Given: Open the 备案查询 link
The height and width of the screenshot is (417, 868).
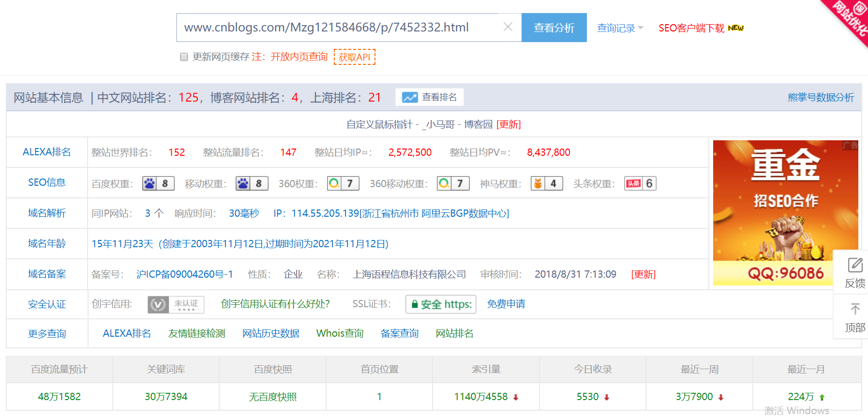Looking at the screenshot, I should pos(400,333).
